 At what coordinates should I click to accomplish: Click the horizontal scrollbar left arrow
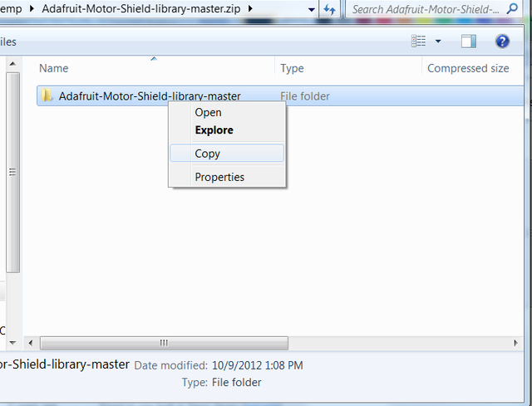pyautogui.click(x=32, y=342)
